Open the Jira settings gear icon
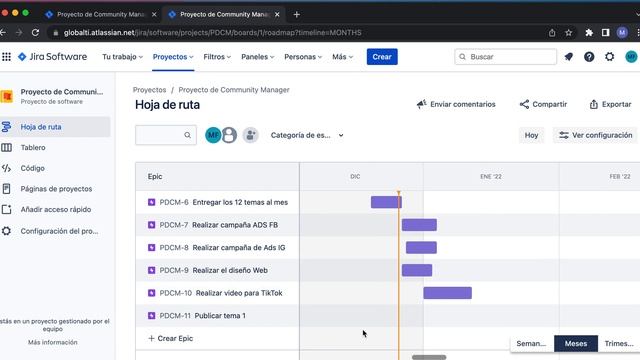 click(609, 57)
